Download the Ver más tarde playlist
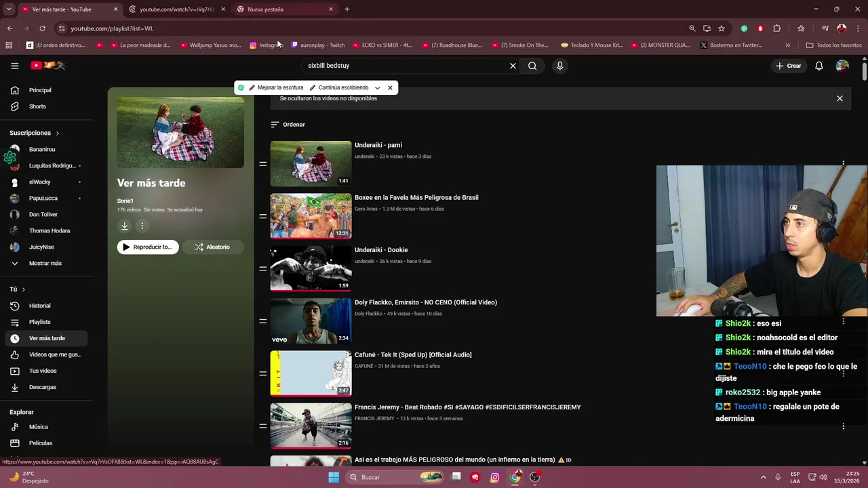The width and height of the screenshot is (868, 488). click(124, 226)
